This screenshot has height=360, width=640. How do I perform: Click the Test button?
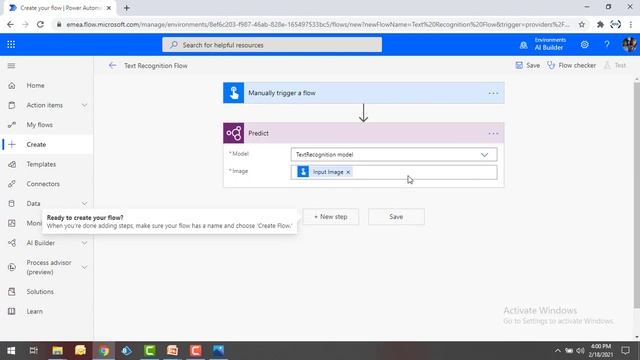tap(615, 65)
